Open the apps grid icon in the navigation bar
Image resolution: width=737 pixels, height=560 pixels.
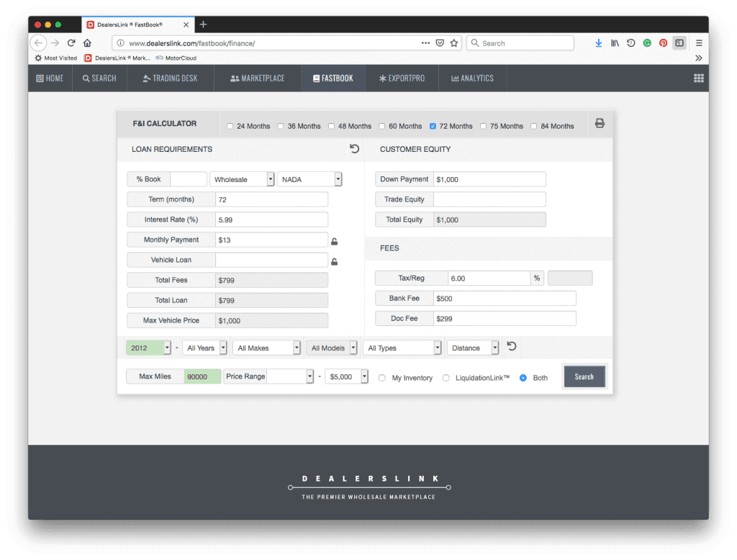698,78
